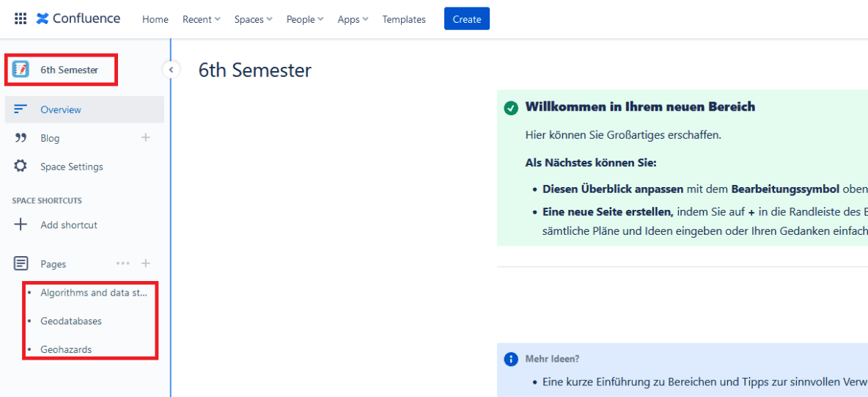Open Space Settings gear icon
This screenshot has width=868, height=397.
pyautogui.click(x=21, y=167)
